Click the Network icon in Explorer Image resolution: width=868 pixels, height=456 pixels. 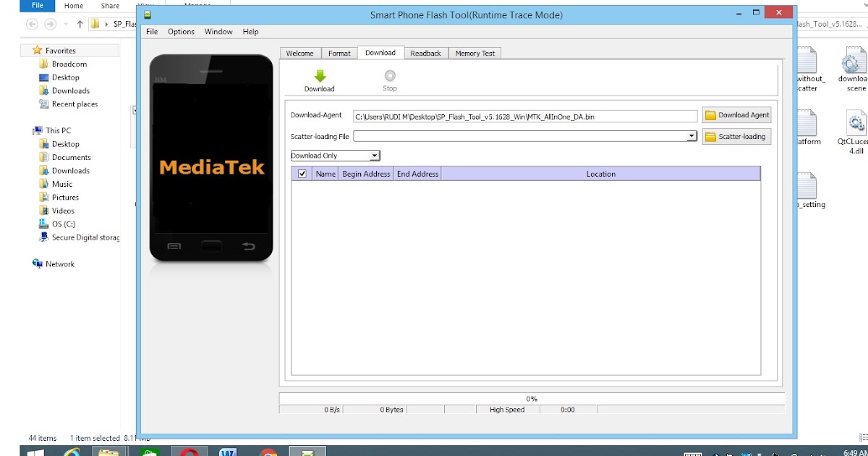[x=38, y=264]
